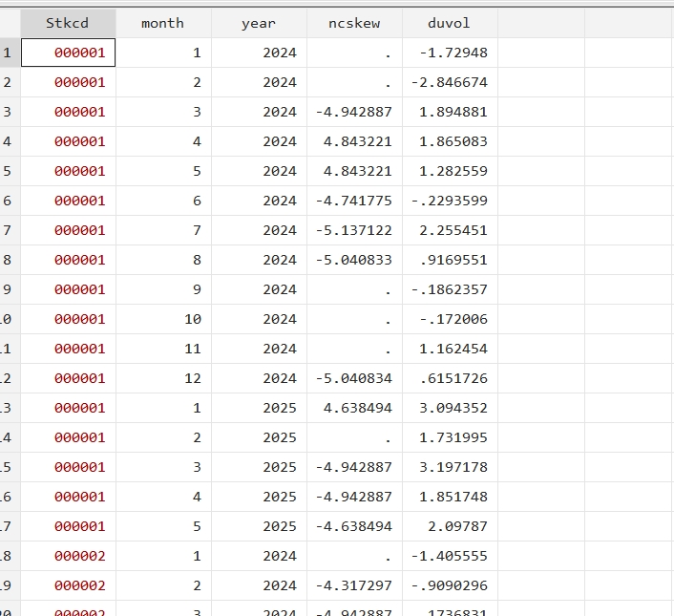The height and width of the screenshot is (616, 674).
Task: Click duvol value -.1862357
Action: 450,289
